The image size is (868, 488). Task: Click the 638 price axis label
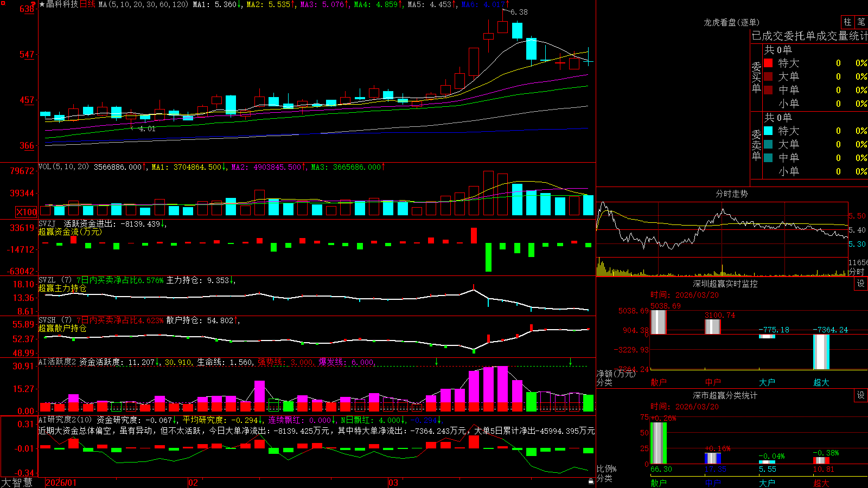click(x=27, y=9)
